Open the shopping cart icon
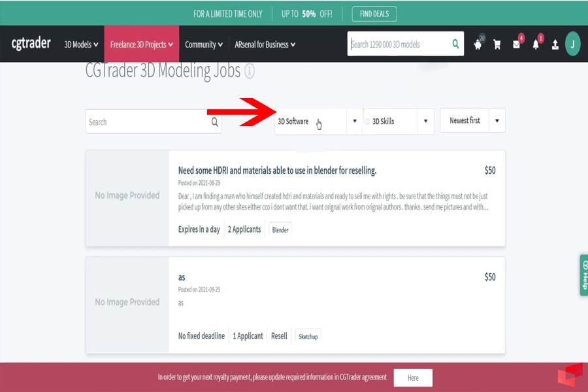This screenshot has width=588, height=392. [497, 45]
